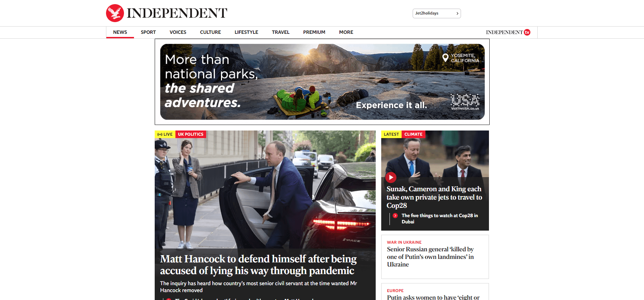Open the five things to watch Cop28 link

point(440,219)
